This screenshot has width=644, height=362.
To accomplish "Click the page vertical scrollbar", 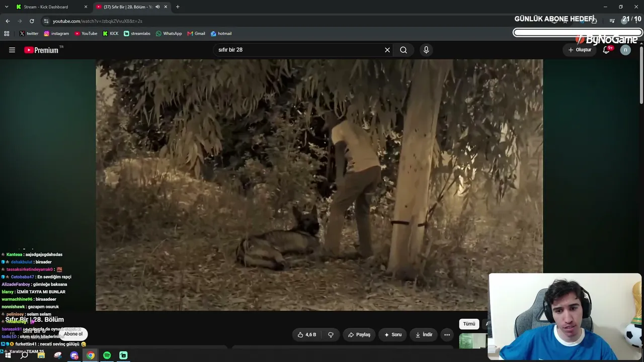I will click(x=641, y=75).
